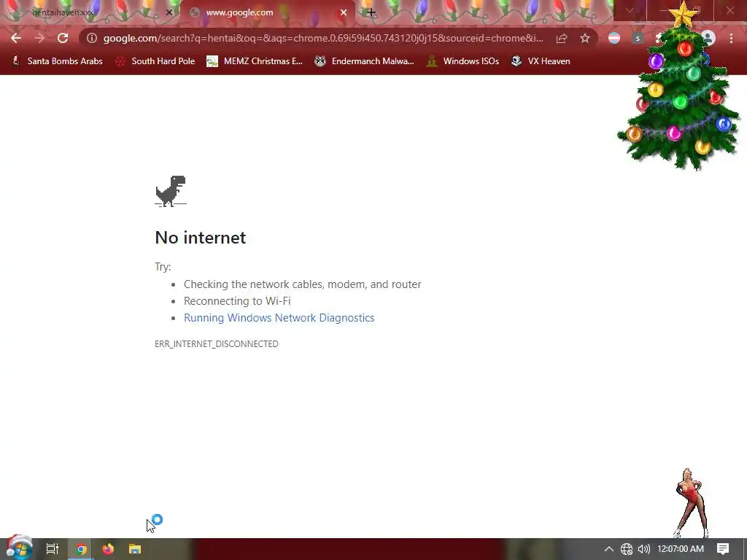Image resolution: width=747 pixels, height=560 pixels.
Task: Click the browser forward arrow
Action: (x=39, y=38)
